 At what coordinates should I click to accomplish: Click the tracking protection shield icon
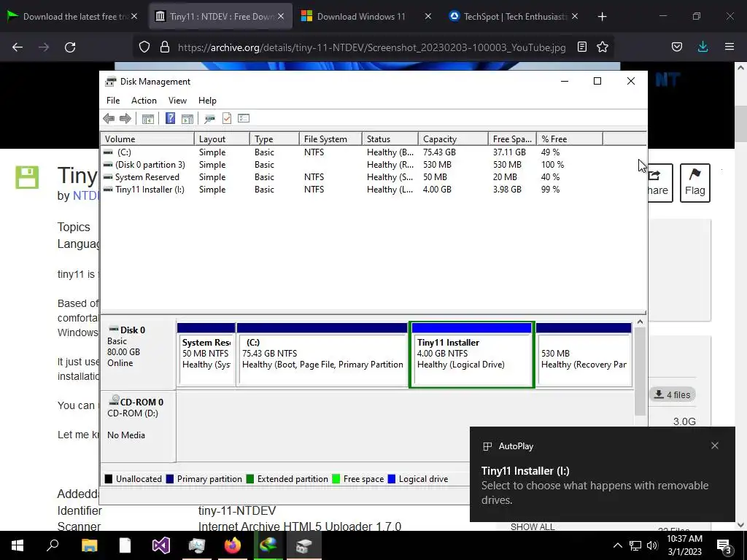(144, 47)
